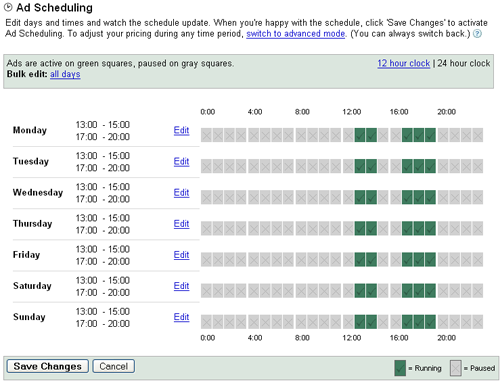Toggle Monday's 0:00 gray square
Screen dimensions: 500x383
tap(206, 135)
